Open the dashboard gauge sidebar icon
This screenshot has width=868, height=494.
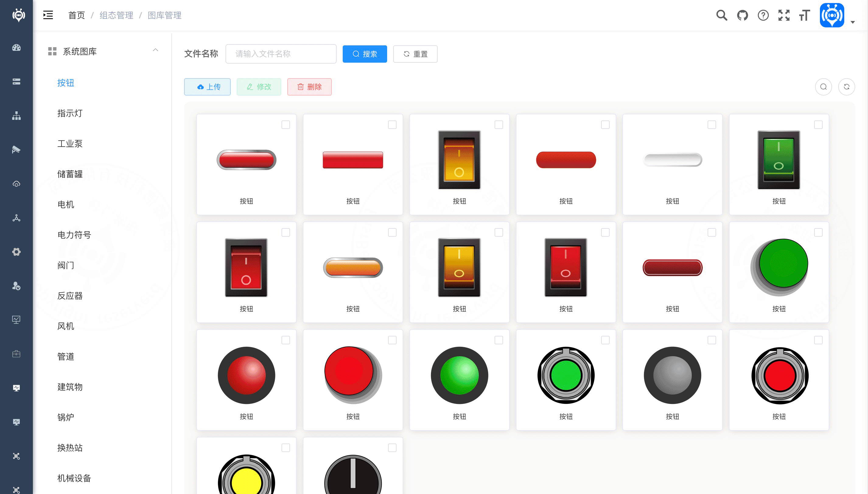point(16,48)
